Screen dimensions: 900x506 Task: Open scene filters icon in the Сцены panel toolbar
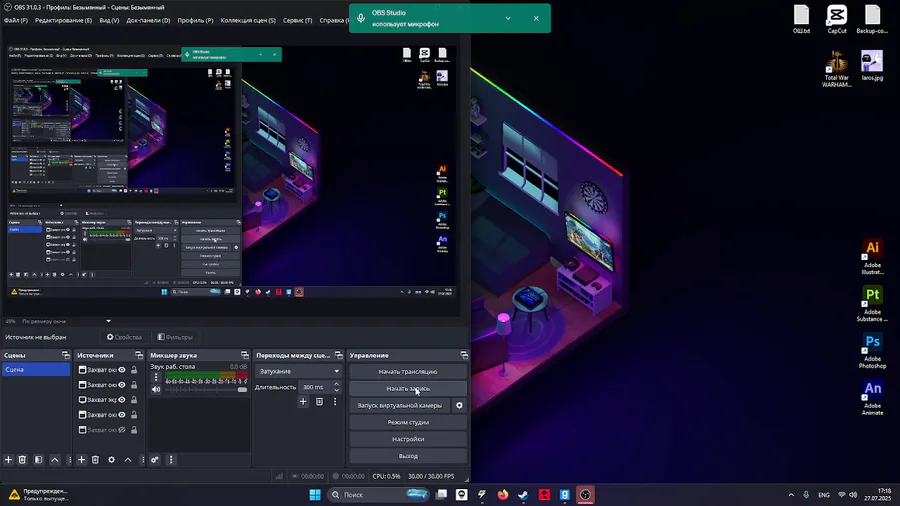38,460
